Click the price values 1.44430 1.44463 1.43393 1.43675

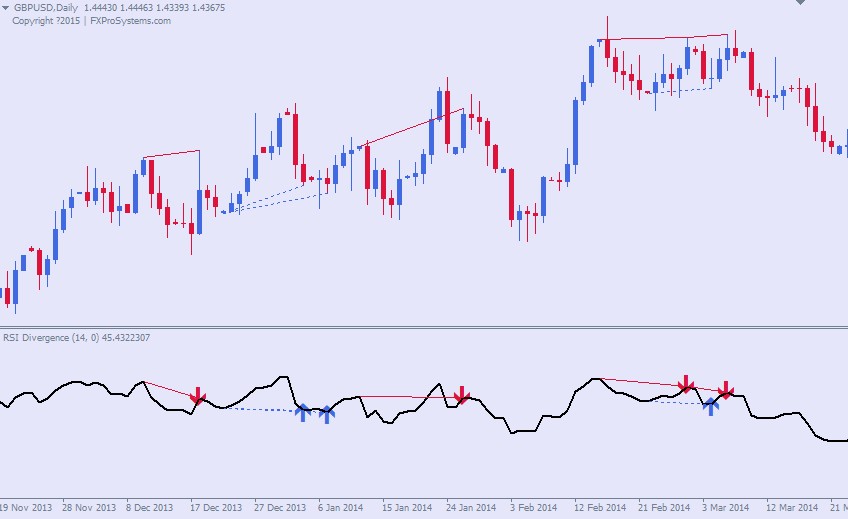coord(155,8)
